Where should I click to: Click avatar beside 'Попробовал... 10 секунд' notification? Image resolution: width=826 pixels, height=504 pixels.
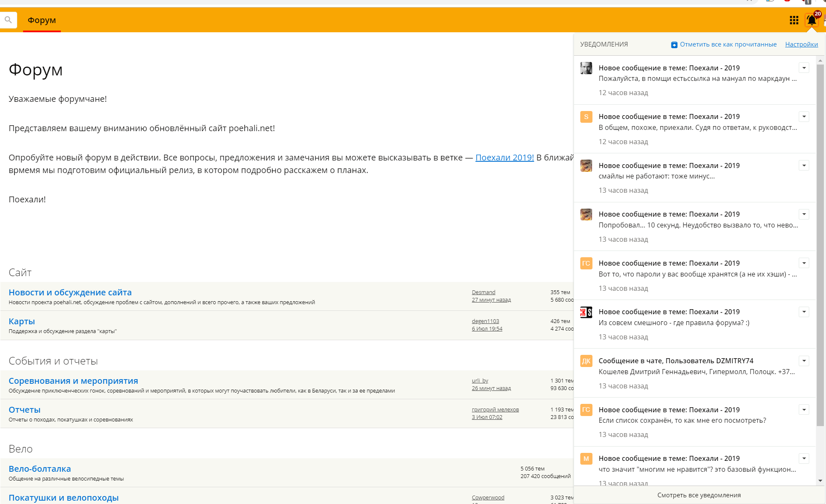[x=586, y=214]
